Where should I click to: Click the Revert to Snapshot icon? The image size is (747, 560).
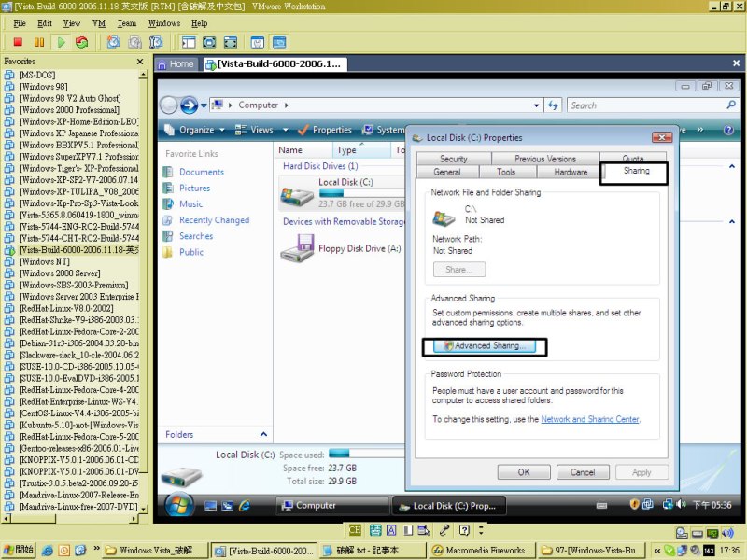click(134, 42)
